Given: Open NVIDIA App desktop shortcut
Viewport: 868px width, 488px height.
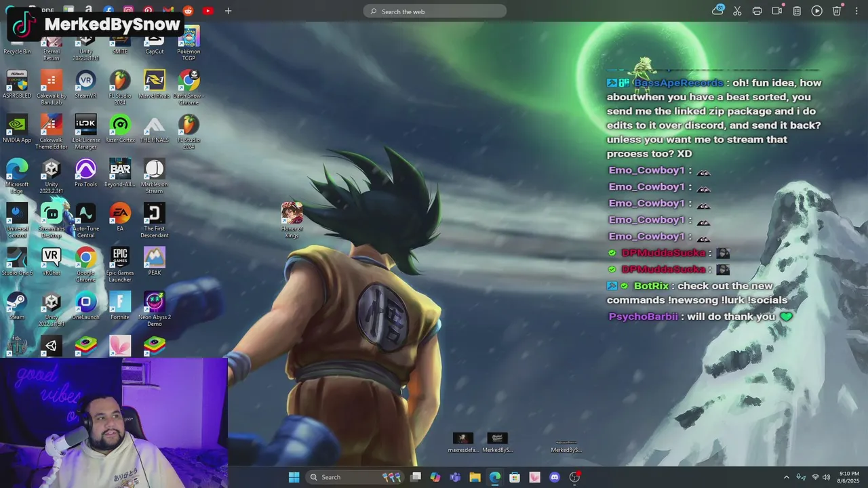Looking at the screenshot, I should [x=17, y=129].
